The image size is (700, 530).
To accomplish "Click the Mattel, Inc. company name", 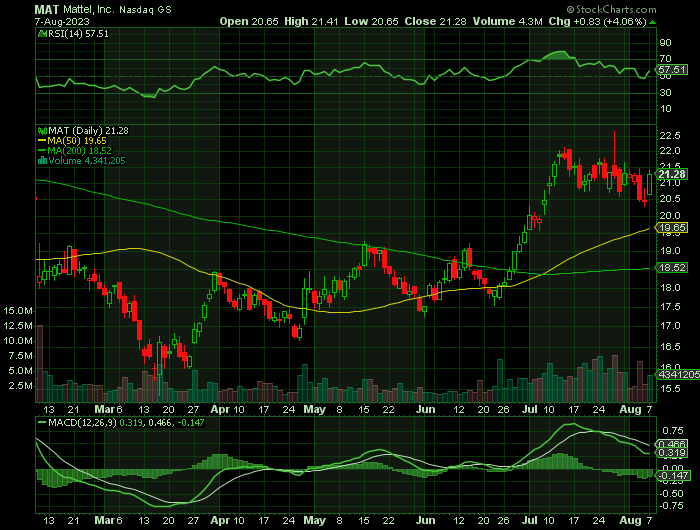I will pyautogui.click(x=89, y=9).
